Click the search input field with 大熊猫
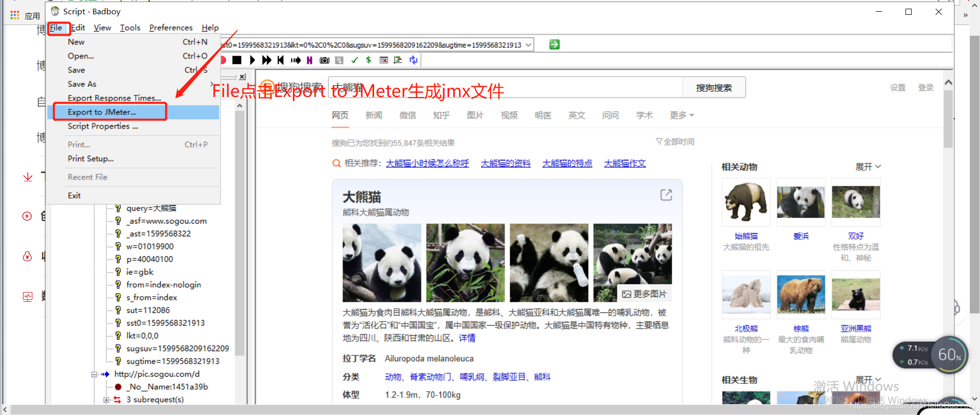 click(505, 88)
